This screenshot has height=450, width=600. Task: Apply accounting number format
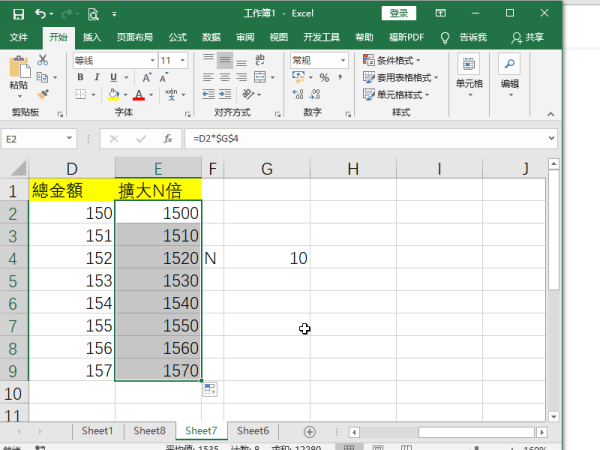tap(298, 77)
